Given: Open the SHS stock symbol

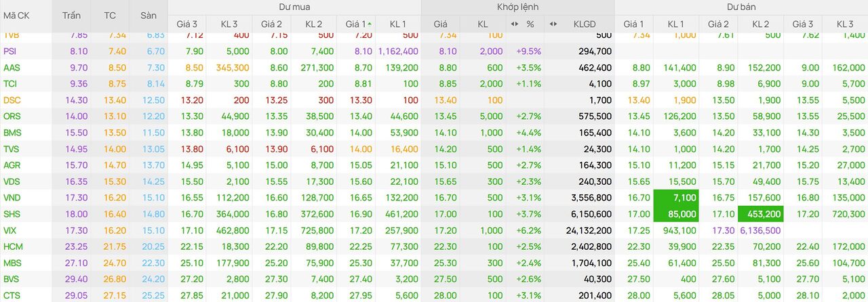Looking at the screenshot, I should point(12,214).
